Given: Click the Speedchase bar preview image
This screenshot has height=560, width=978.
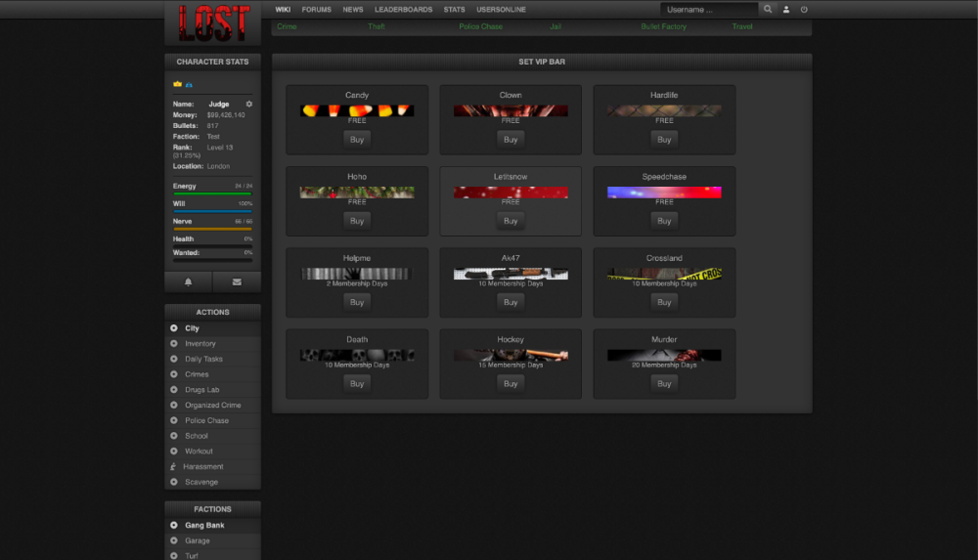Looking at the screenshot, I should tap(664, 193).
